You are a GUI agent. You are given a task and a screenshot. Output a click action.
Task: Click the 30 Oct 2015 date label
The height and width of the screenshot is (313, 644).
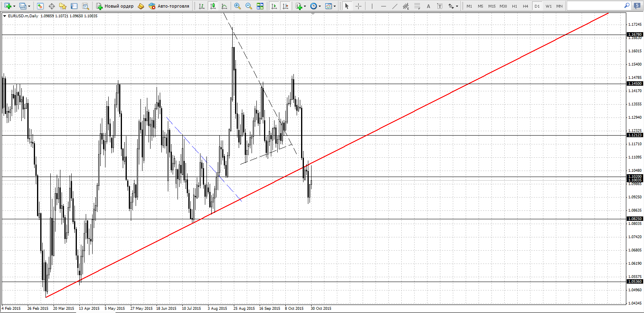coord(321,309)
